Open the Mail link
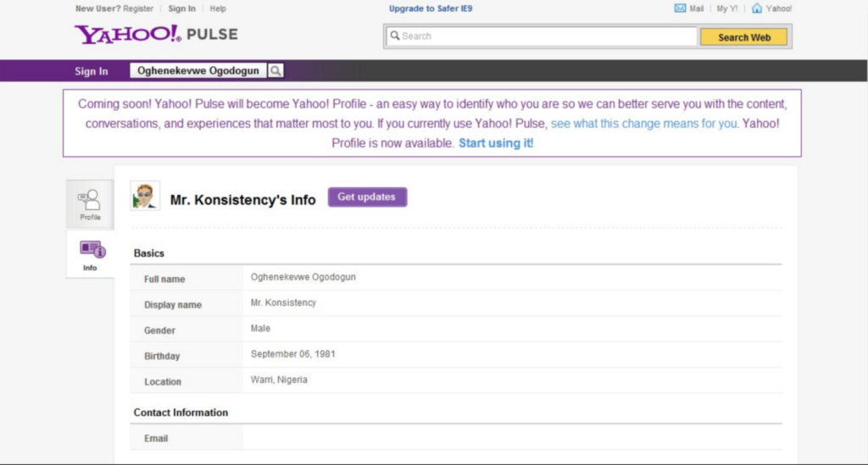Screen dimensions: 868x465 [x=697, y=8]
